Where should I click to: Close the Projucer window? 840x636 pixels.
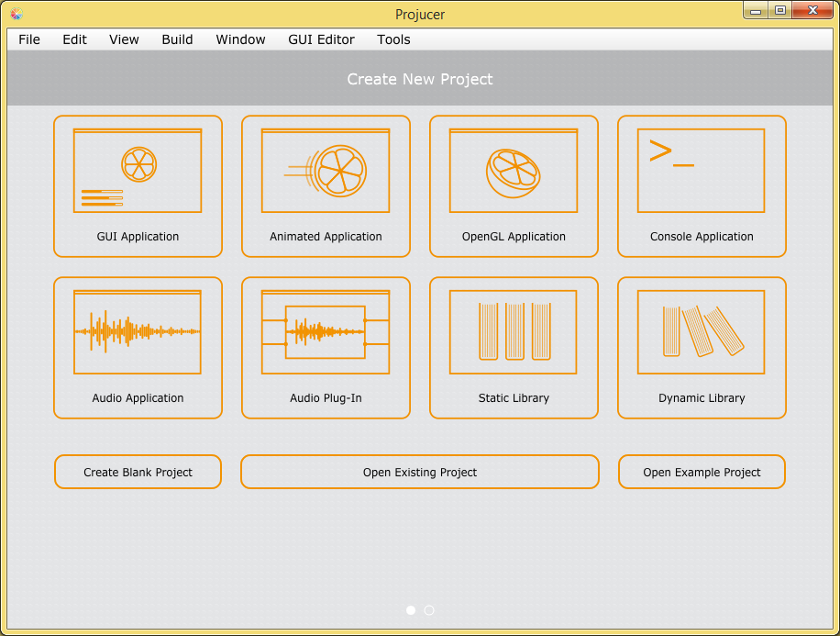[x=812, y=11]
